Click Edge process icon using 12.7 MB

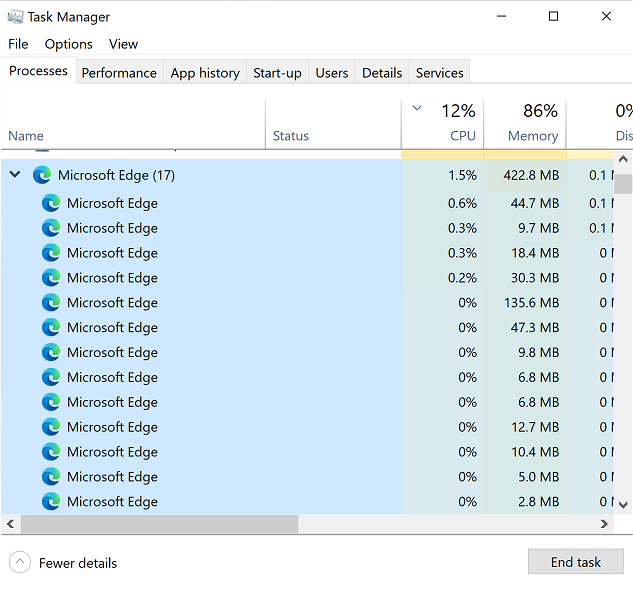pyautogui.click(x=51, y=427)
